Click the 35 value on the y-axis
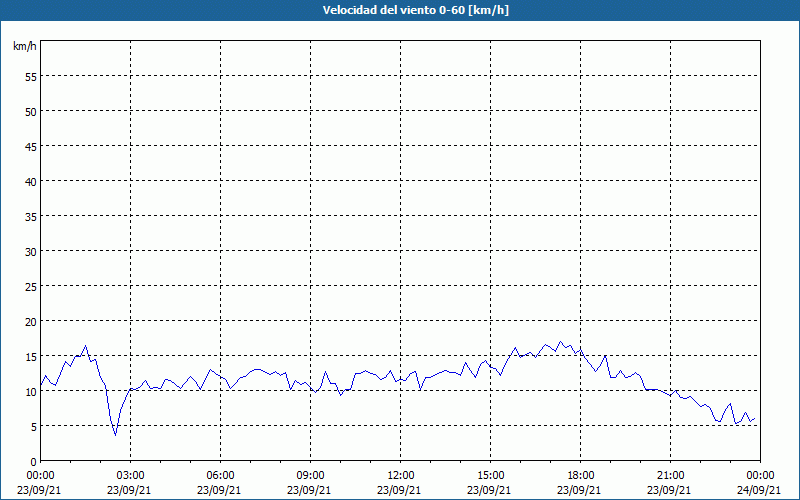Viewport: 800px width, 500px height. 31,216
